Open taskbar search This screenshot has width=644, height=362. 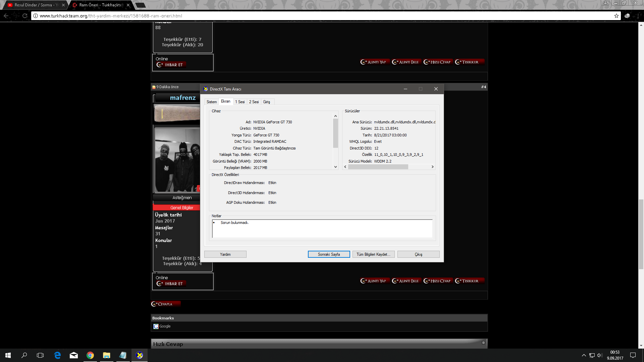coord(24,355)
